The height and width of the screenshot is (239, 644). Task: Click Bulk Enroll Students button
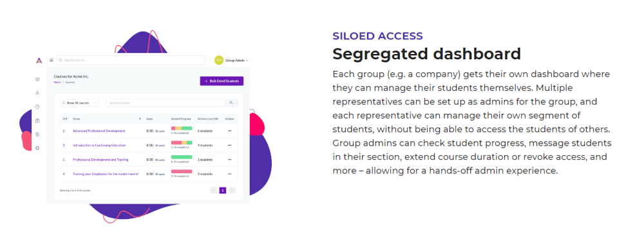[x=222, y=81]
